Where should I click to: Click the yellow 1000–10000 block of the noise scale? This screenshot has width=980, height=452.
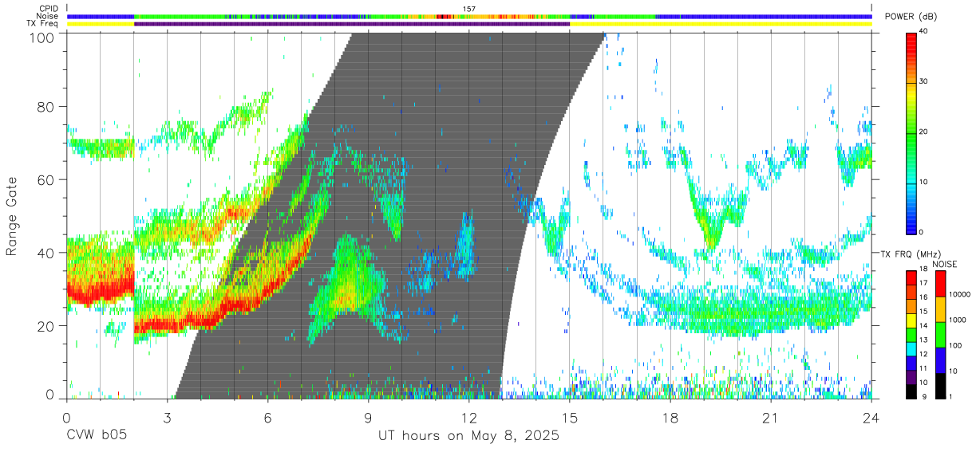coord(941,309)
